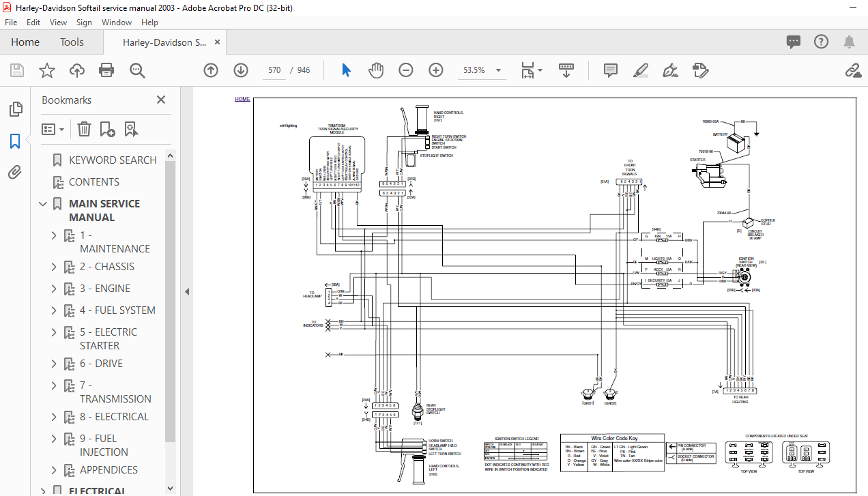The image size is (868, 496).
Task: Jump to the CONTENTS bookmark
Action: [x=94, y=182]
